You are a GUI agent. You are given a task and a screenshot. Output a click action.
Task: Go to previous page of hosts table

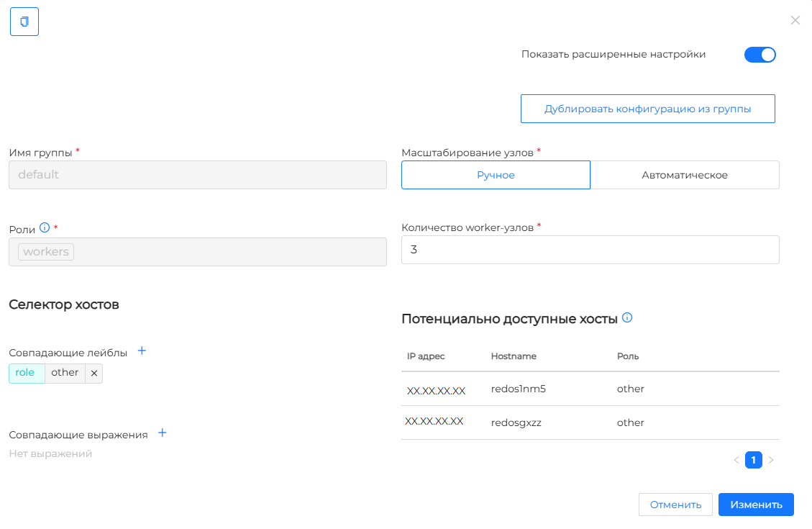(736, 460)
